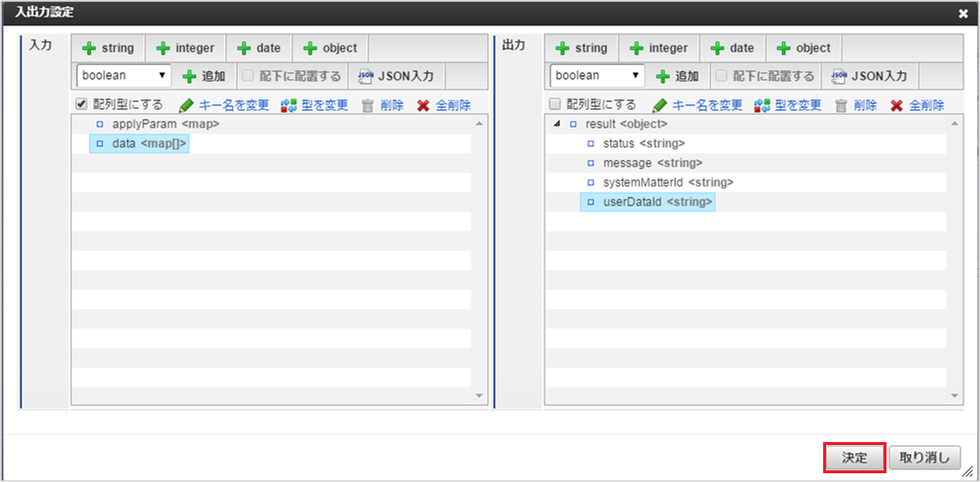The image size is (980, 482).
Task: Click 削除 in input panel
Action: coord(383,105)
